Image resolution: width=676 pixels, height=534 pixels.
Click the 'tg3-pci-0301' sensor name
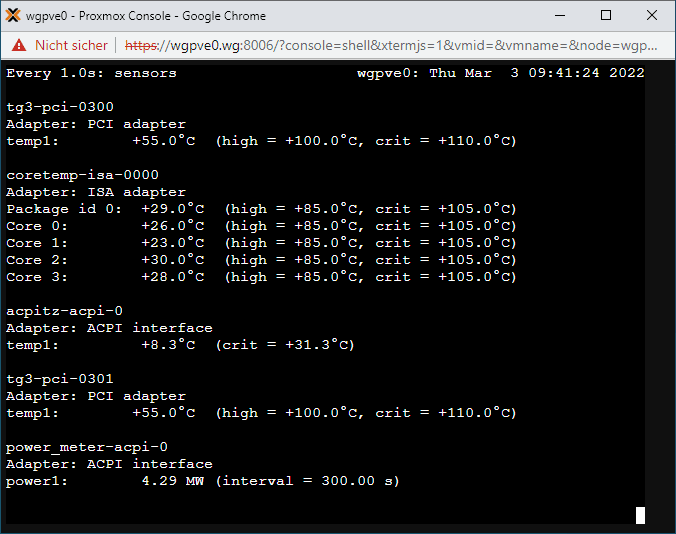tap(60, 379)
